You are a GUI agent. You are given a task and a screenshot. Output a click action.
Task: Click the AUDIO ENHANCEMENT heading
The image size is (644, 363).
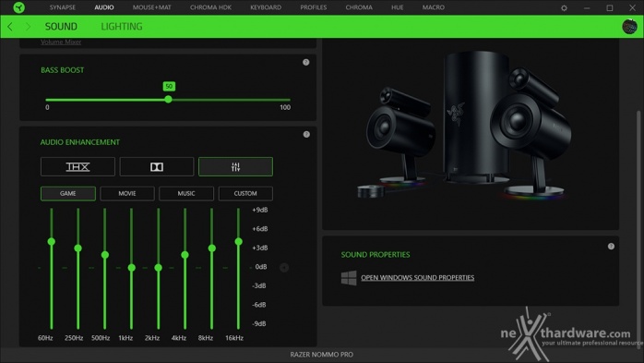[x=80, y=142]
